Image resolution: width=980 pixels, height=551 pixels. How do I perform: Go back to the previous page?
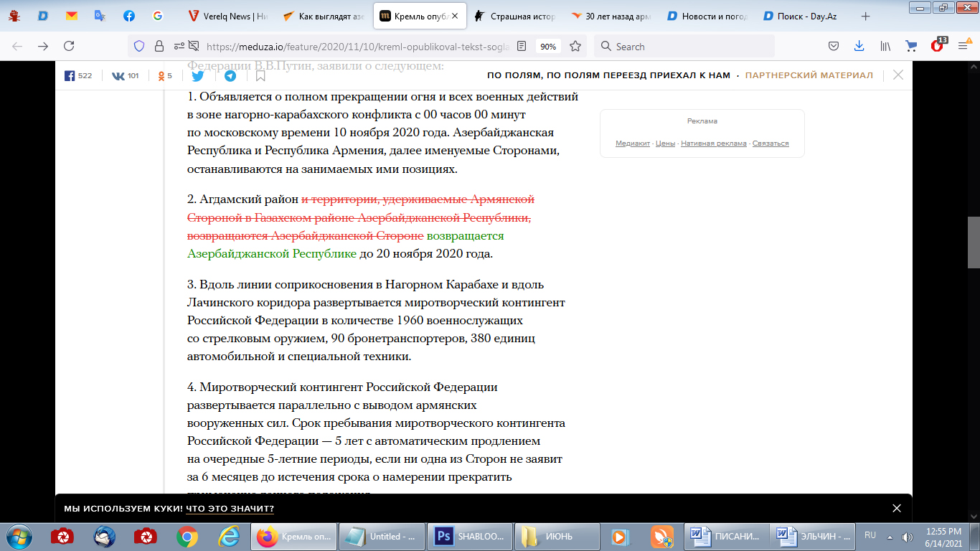tap(17, 46)
